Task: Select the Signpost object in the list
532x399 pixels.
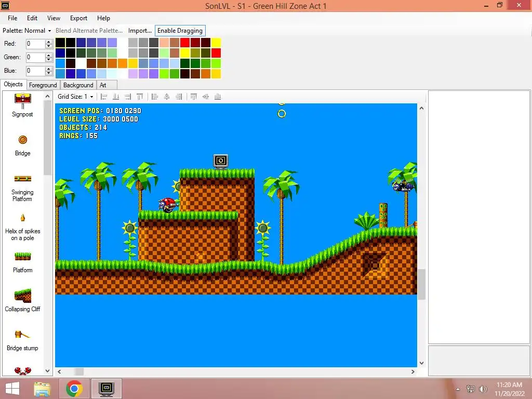Action: click(22, 105)
